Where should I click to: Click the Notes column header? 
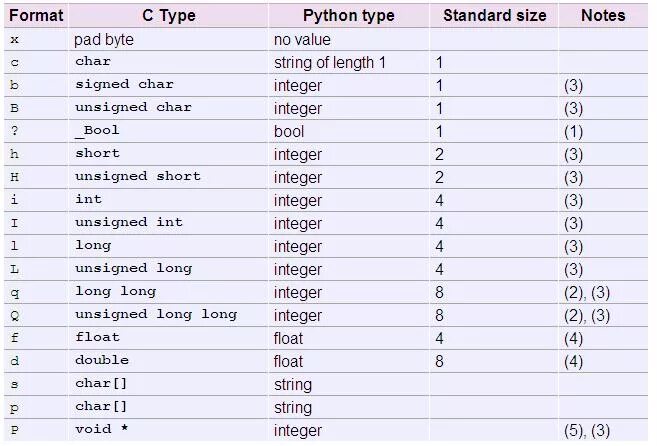[x=602, y=15]
